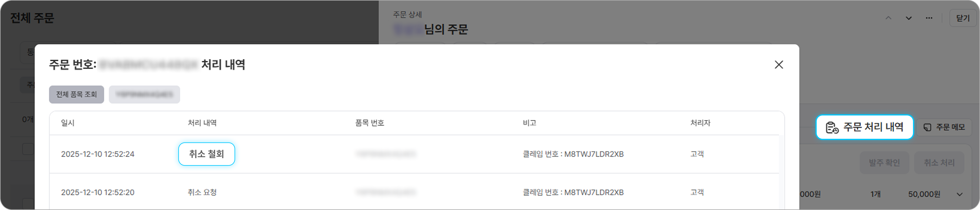The height and width of the screenshot is (210, 980).
Task: Open the three-dot more options menu
Action: pos(929,18)
